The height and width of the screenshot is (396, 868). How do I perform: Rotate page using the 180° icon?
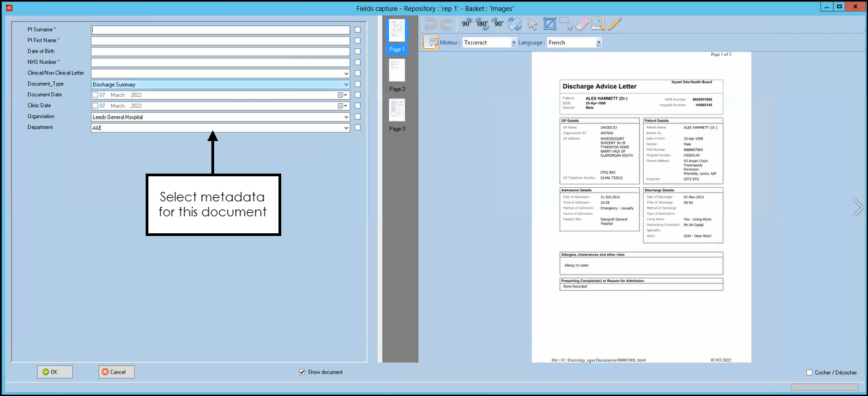pyautogui.click(x=482, y=24)
